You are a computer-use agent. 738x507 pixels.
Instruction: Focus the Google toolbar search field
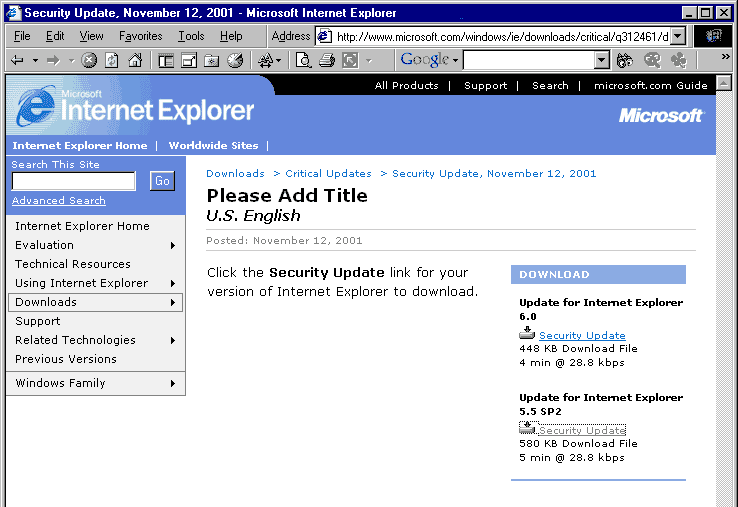(x=529, y=60)
